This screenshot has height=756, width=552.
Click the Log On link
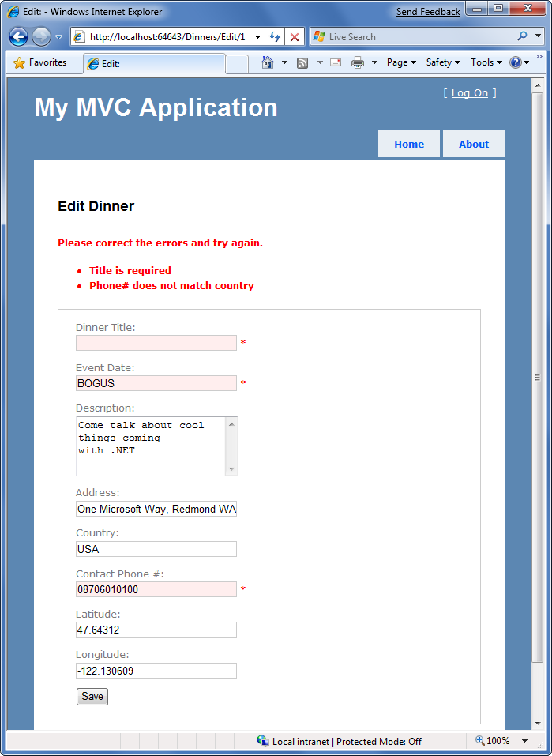[470, 93]
